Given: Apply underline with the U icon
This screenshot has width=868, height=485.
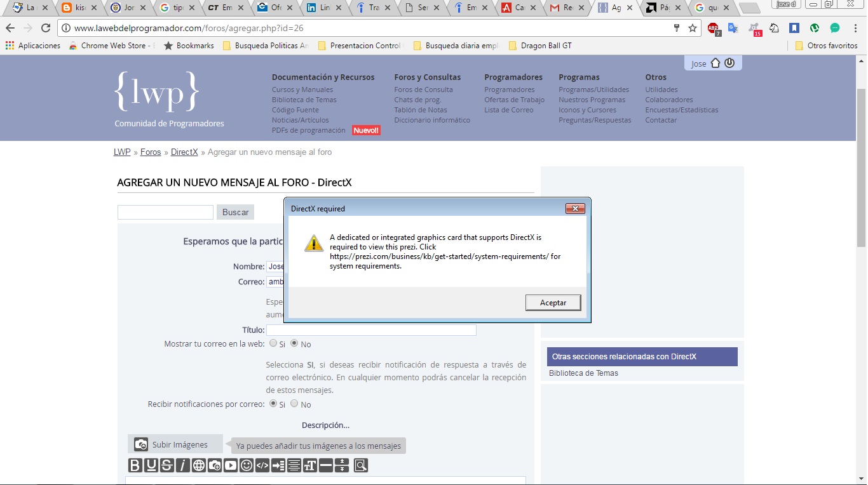Looking at the screenshot, I should (151, 465).
